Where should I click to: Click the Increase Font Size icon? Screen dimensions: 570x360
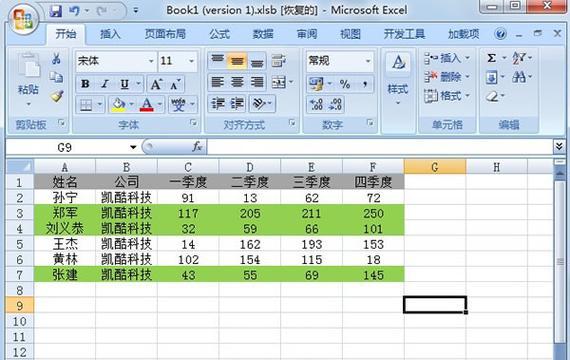[156, 84]
